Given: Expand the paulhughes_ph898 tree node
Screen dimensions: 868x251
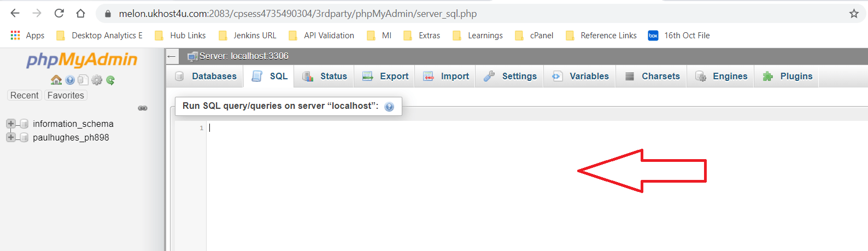Looking at the screenshot, I should pyautogui.click(x=10, y=137).
